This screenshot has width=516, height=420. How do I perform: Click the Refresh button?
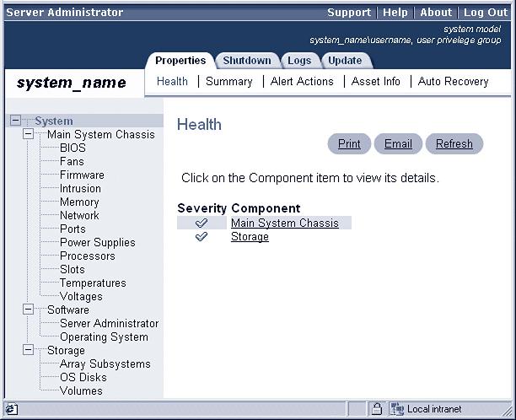454,144
